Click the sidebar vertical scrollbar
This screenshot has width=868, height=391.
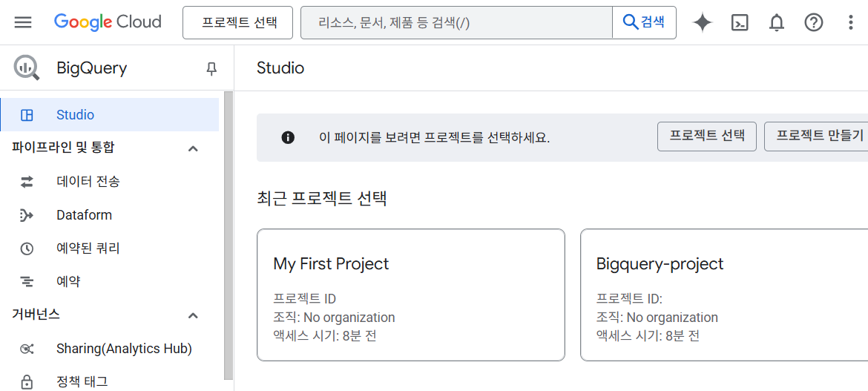(x=228, y=236)
